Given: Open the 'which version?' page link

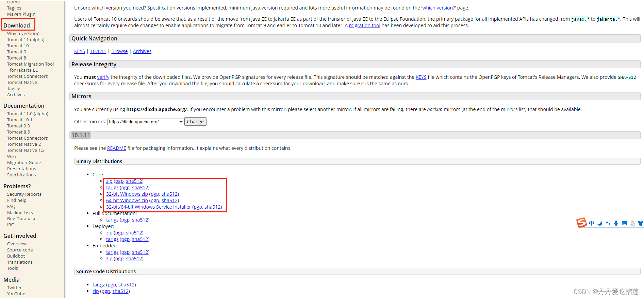Looking at the screenshot, I should [439, 8].
